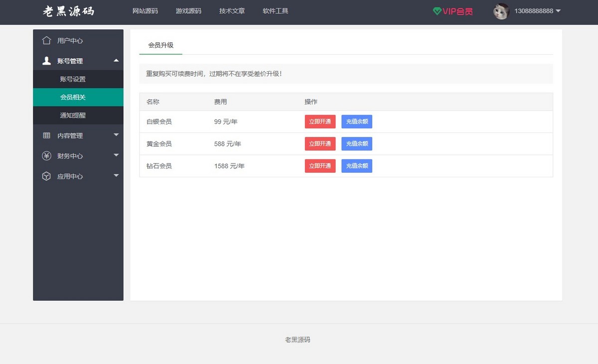Open the 会员相关 highlighted sidebar entry
Viewport: 598px width, 364px height.
coord(78,97)
